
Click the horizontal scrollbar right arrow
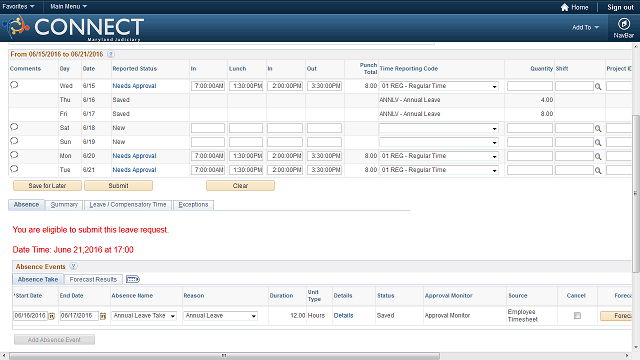(x=627, y=356)
